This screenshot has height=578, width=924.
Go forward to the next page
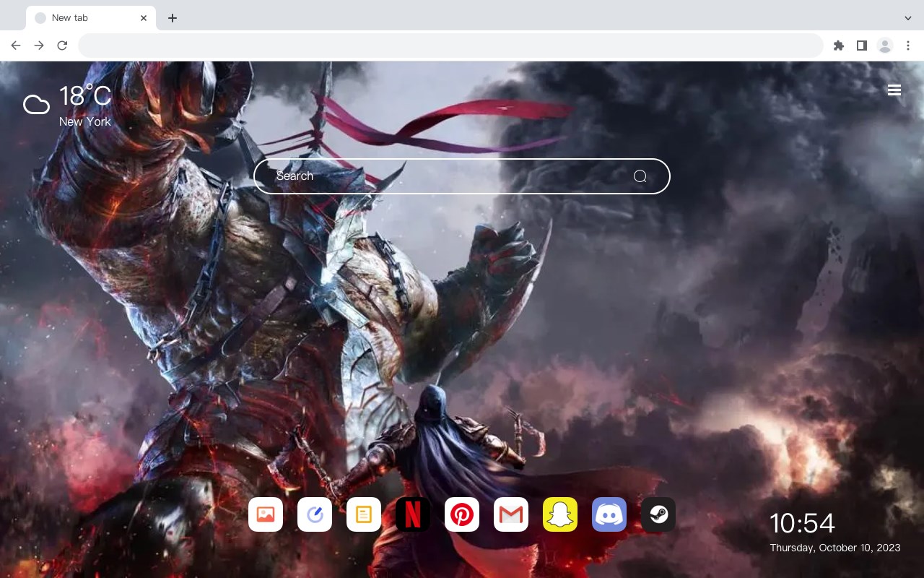pyautogui.click(x=39, y=46)
